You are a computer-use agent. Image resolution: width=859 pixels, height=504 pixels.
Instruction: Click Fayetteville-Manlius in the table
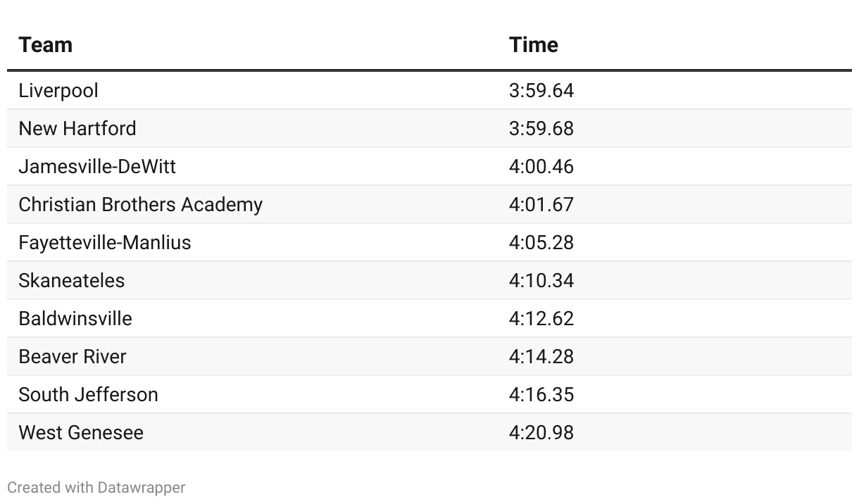(x=105, y=243)
